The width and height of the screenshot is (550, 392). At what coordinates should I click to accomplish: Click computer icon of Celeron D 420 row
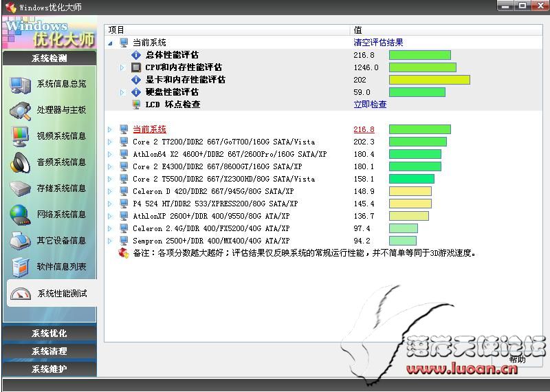click(124, 191)
